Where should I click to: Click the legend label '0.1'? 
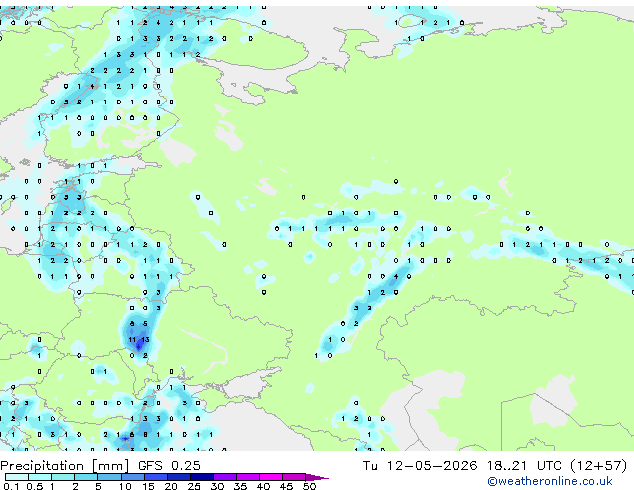pyautogui.click(x=11, y=486)
